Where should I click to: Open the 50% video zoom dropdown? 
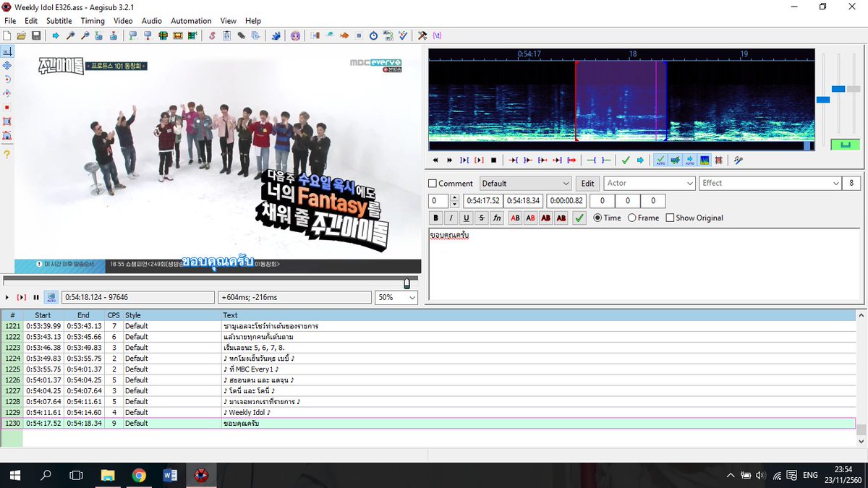pyautogui.click(x=396, y=297)
